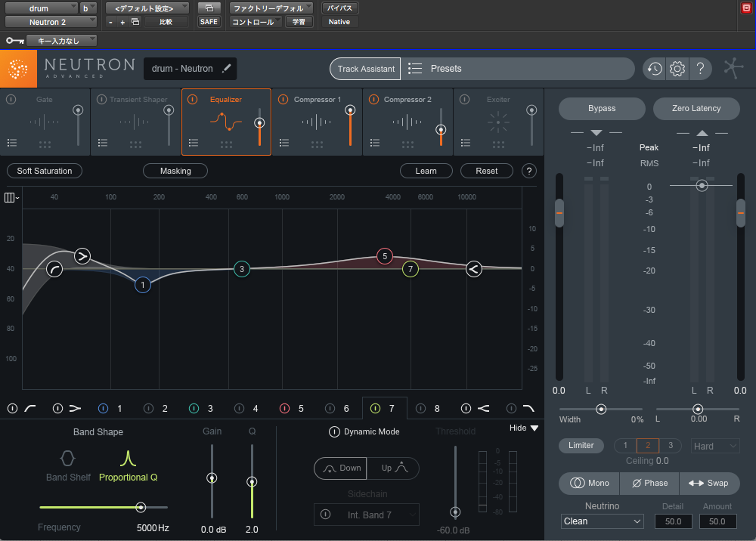
Task: Click the Neutrino Detail value field
Action: click(673, 521)
